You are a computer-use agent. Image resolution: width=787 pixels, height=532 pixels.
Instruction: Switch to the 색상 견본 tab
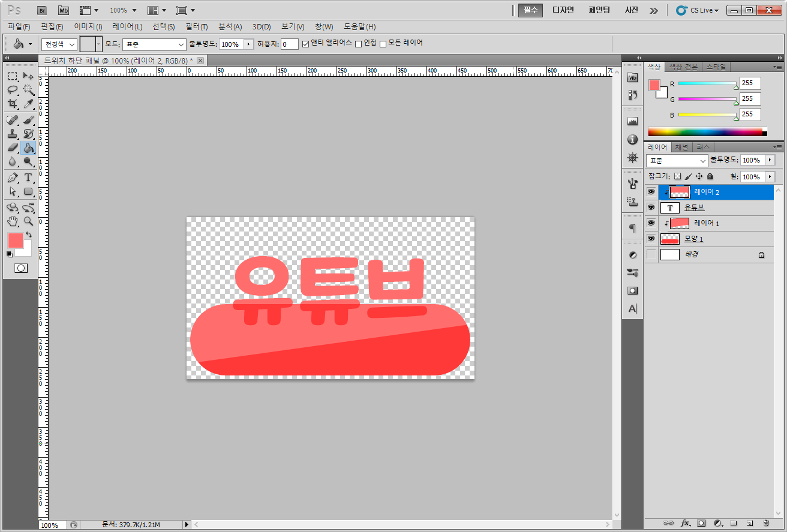(x=683, y=67)
